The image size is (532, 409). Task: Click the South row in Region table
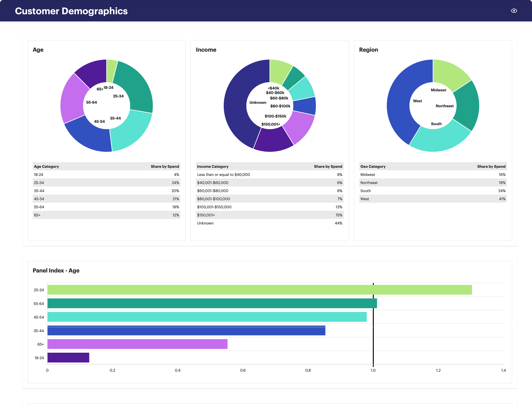[x=433, y=191]
